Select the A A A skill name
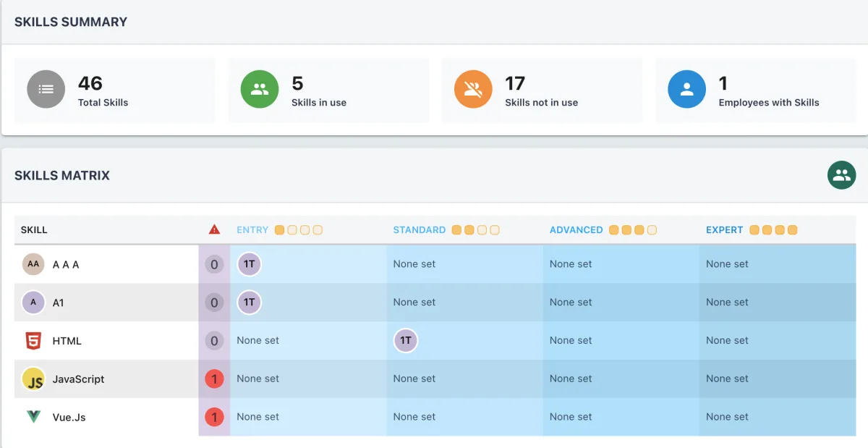This screenshot has height=448, width=868. click(66, 265)
